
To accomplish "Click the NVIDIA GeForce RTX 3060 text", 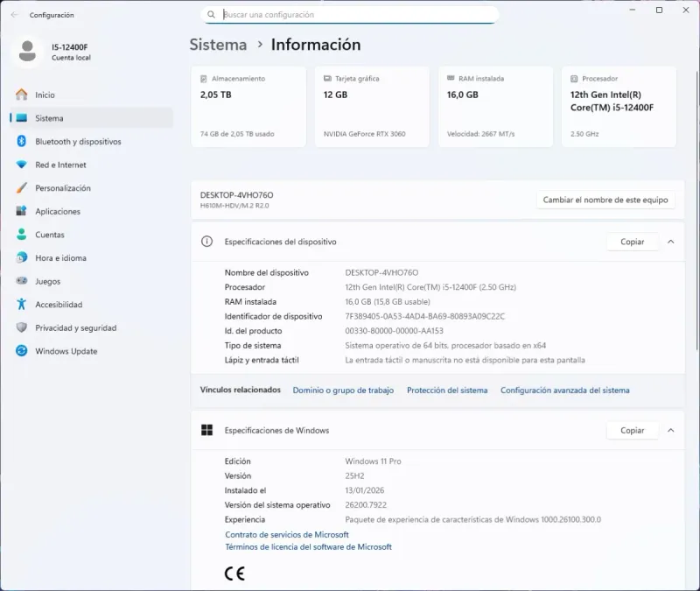I will [x=364, y=134].
